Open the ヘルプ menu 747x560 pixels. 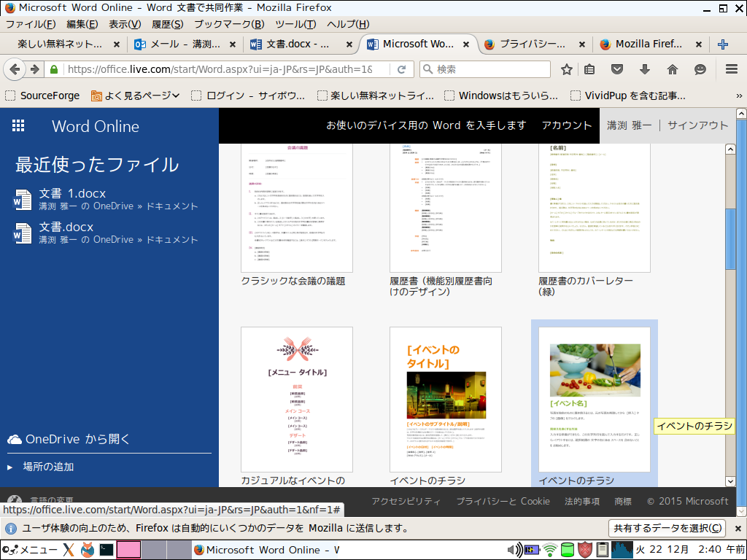(x=348, y=24)
